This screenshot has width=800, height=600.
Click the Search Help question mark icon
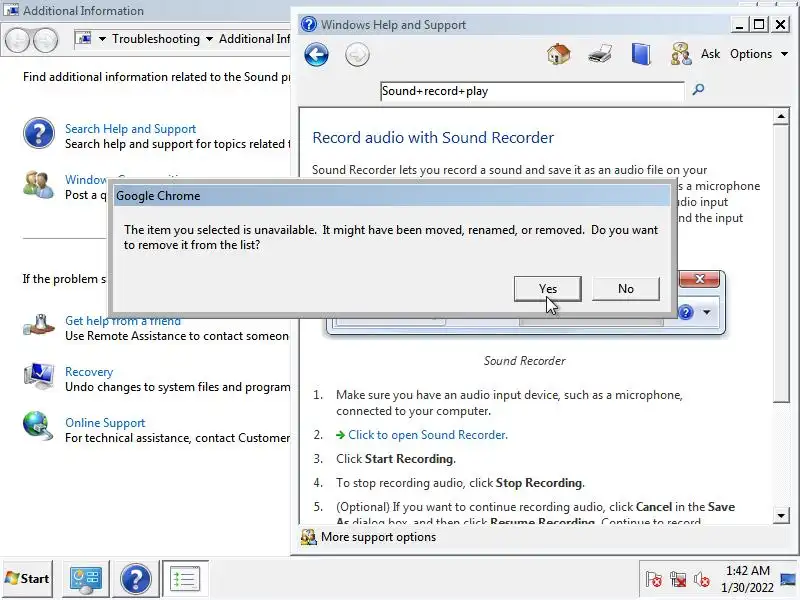[x=39, y=133]
